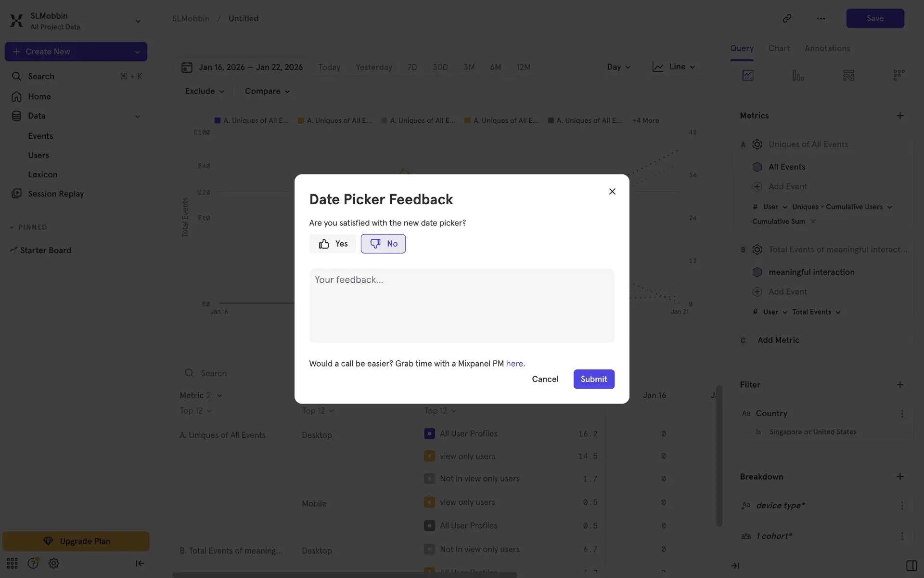Switch to the Annotations tab
The height and width of the screenshot is (578, 924).
[x=827, y=48]
